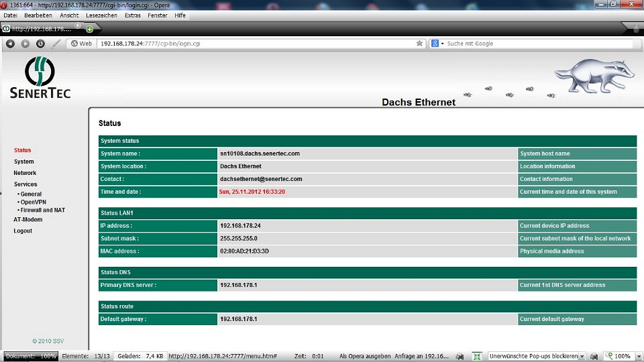Click the address bar URL field
Screen dimensions: 644x362
(255, 44)
